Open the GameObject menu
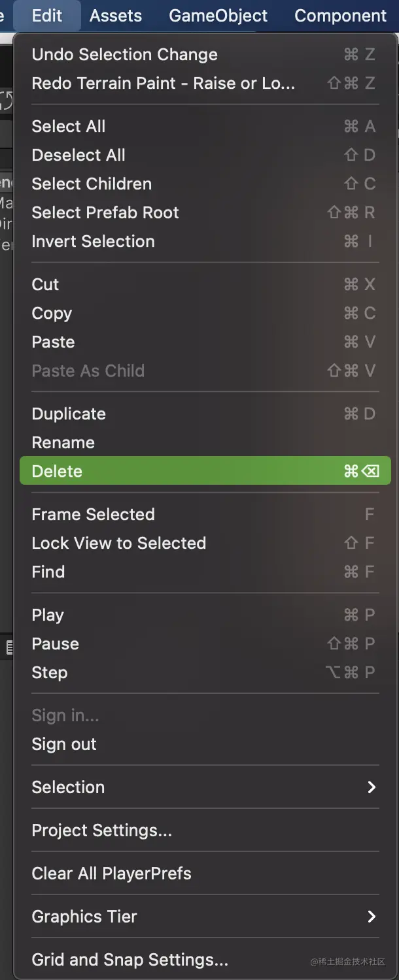 218,16
